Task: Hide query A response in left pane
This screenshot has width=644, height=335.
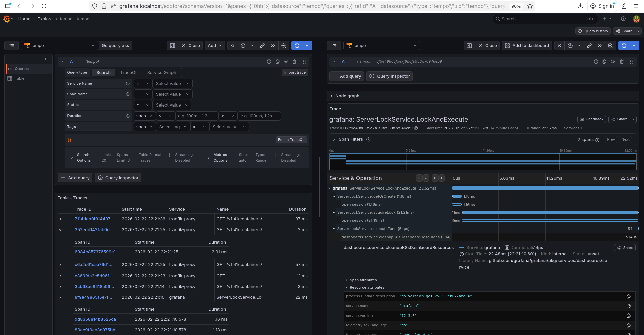Action: coord(286,62)
